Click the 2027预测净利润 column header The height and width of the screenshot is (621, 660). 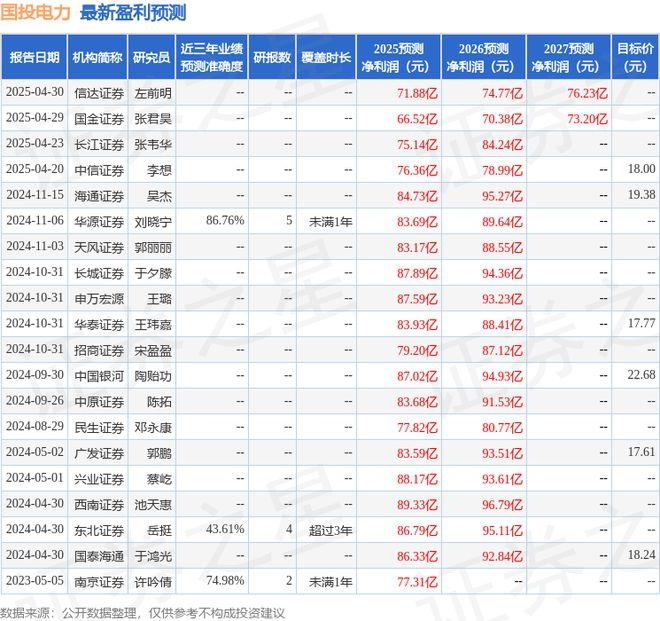tap(569, 57)
